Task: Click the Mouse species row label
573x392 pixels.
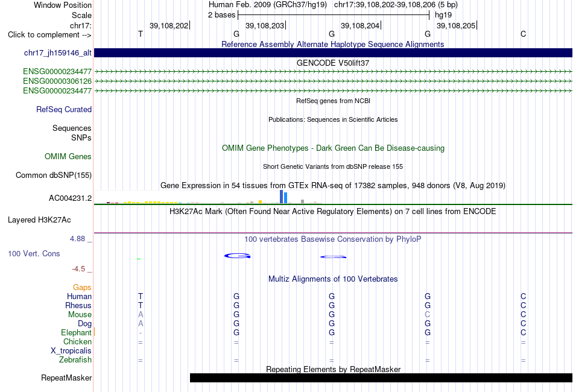Action: pyautogui.click(x=80, y=315)
